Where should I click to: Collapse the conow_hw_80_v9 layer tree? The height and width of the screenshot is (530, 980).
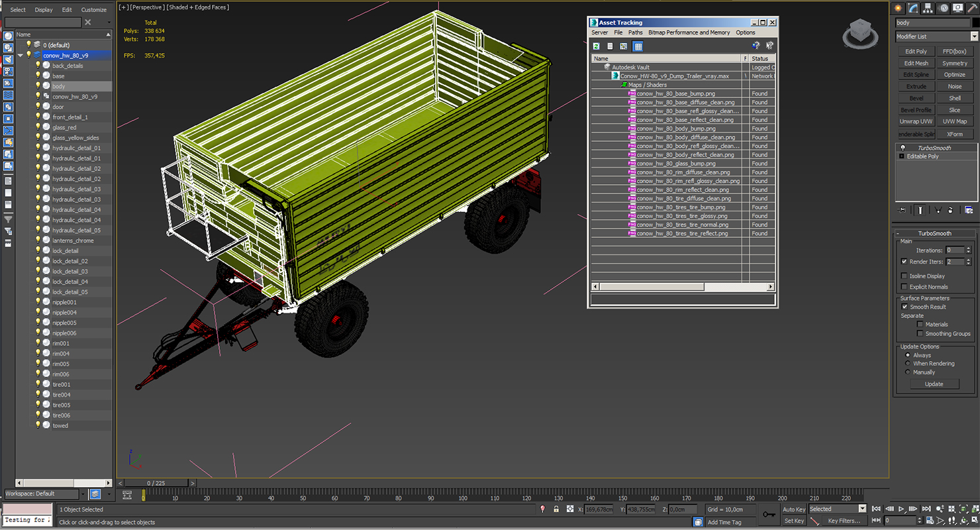[21, 56]
